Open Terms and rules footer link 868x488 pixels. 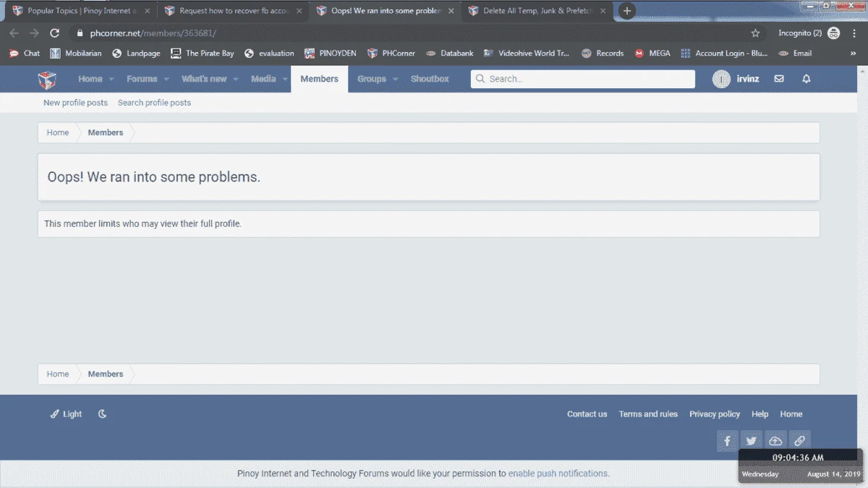[x=648, y=414]
